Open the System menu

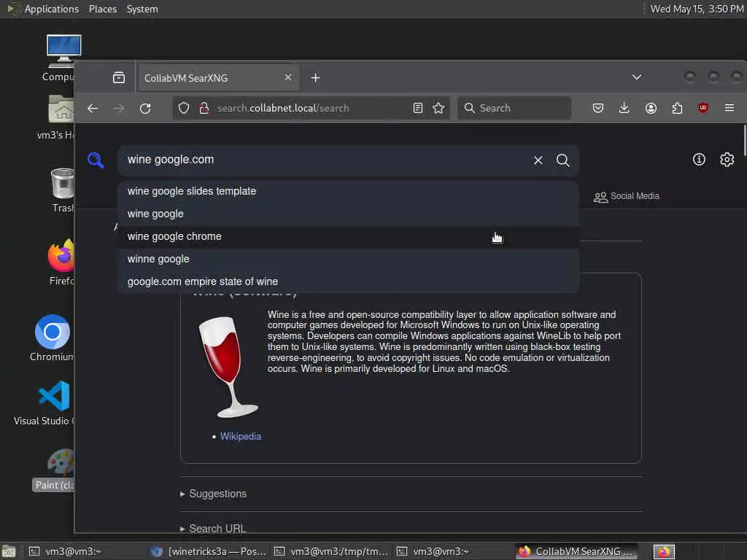coord(142,9)
